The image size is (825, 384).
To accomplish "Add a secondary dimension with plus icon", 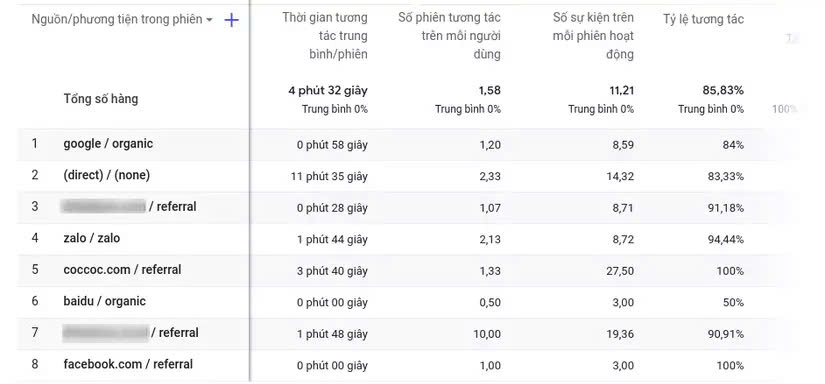I will [x=232, y=20].
